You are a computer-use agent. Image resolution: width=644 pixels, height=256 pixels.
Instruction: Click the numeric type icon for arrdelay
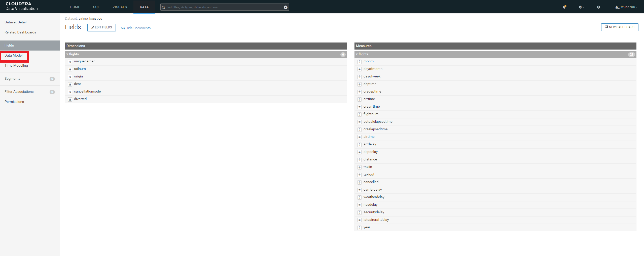click(x=360, y=145)
